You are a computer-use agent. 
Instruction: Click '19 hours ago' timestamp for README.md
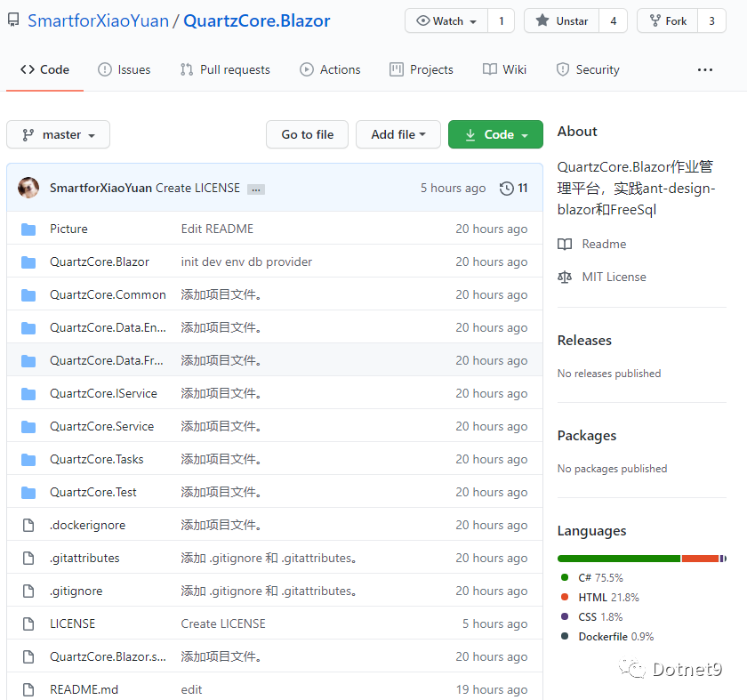[492, 689]
